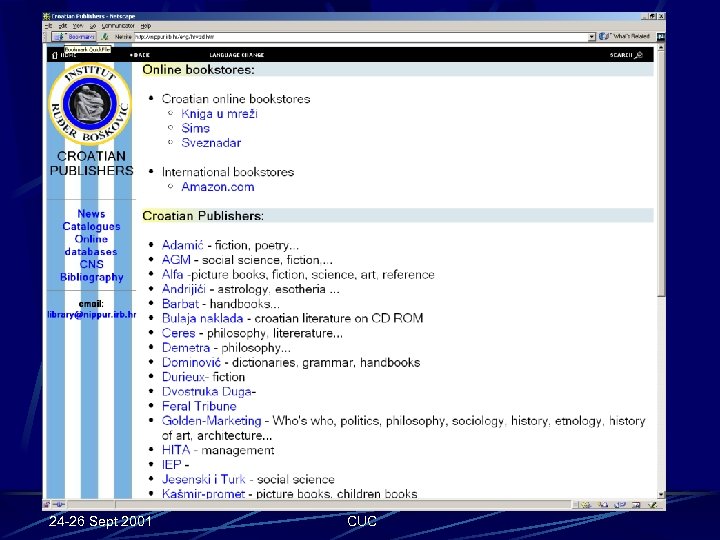This screenshot has height=540, width=720.
Task: Click the scrollbar up arrow
Action: click(x=661, y=48)
